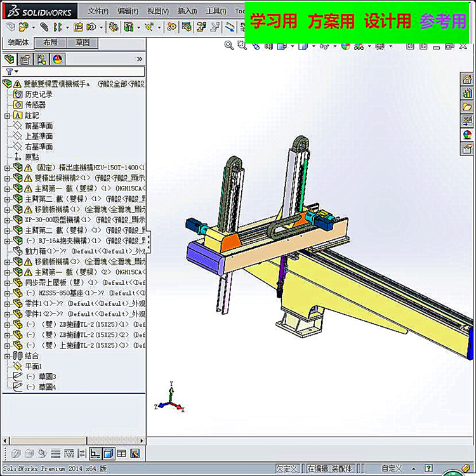The height and width of the screenshot is (476, 476).
Task: Click the edit component icon in the toolbar
Action: [x=11, y=27]
